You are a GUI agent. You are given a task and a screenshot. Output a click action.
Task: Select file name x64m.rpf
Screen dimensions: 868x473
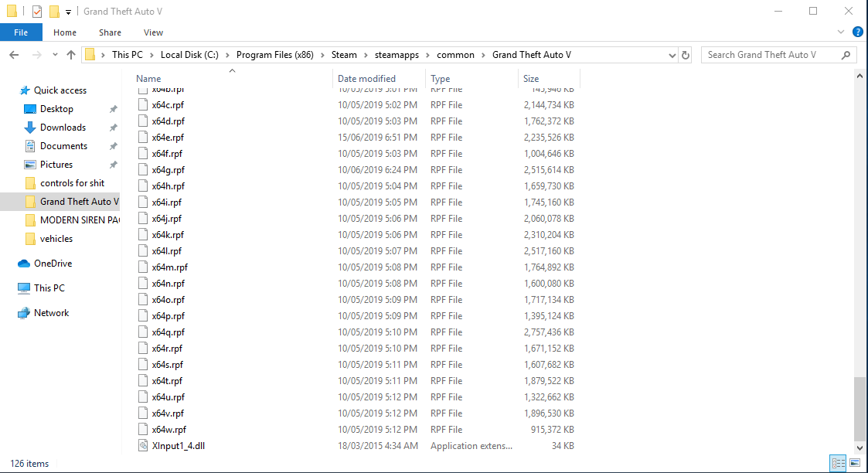point(169,267)
